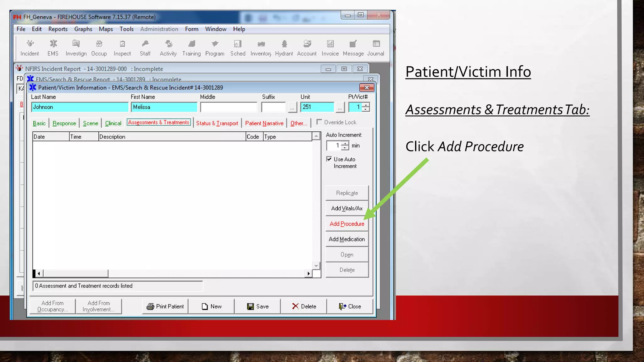Open the File menu
This screenshot has height=362, width=644.
click(x=21, y=29)
